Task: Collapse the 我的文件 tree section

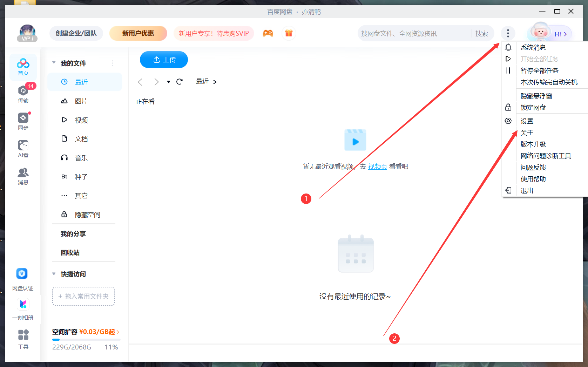Action: pos(54,63)
